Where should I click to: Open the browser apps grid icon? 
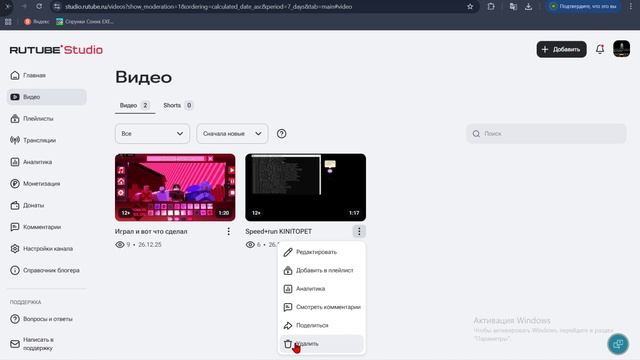click(8, 22)
